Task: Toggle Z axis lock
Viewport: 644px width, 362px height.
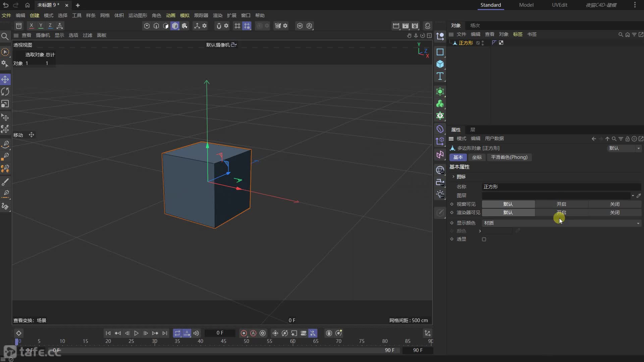Action: pyautogui.click(x=50, y=25)
